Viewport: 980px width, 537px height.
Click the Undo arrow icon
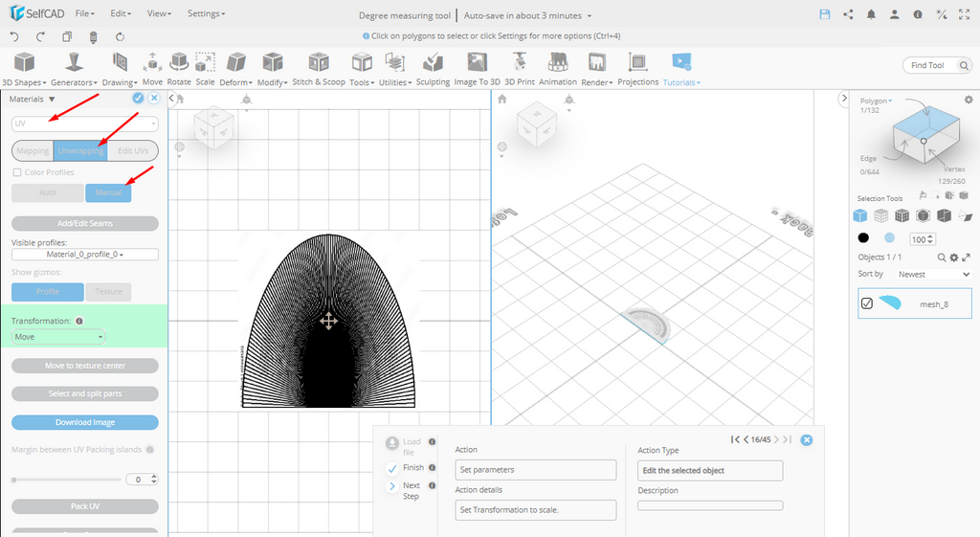[x=14, y=37]
